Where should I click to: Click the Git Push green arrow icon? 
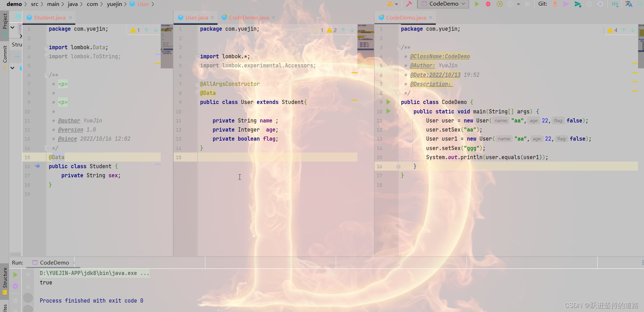point(578,4)
